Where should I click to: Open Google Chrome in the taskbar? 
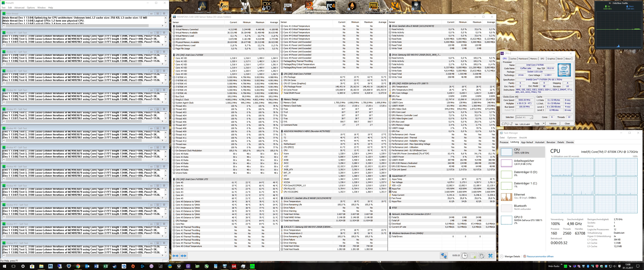(78, 266)
